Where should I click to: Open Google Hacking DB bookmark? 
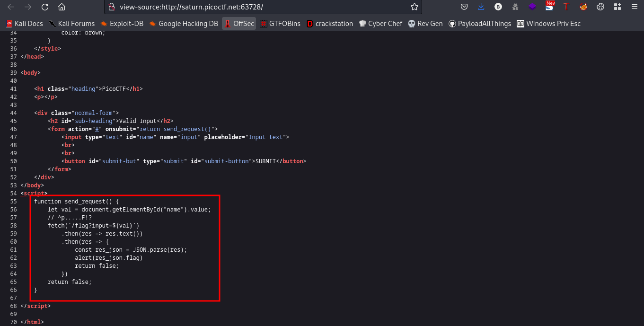pos(184,24)
